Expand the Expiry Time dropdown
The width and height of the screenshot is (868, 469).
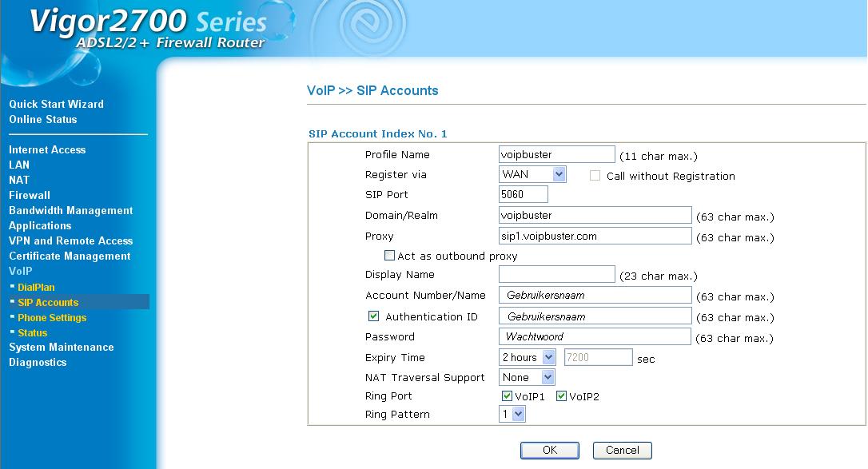(x=527, y=357)
